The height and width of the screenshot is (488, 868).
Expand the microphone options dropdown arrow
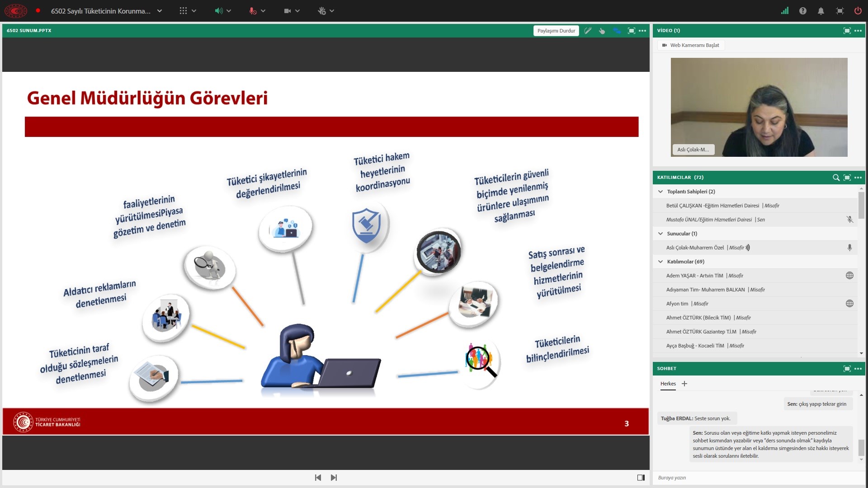(x=263, y=11)
